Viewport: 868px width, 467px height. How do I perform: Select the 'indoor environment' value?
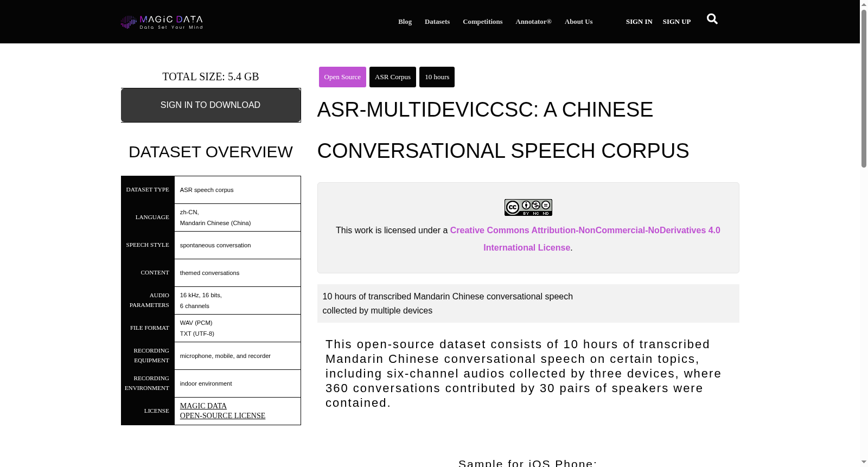(x=206, y=383)
